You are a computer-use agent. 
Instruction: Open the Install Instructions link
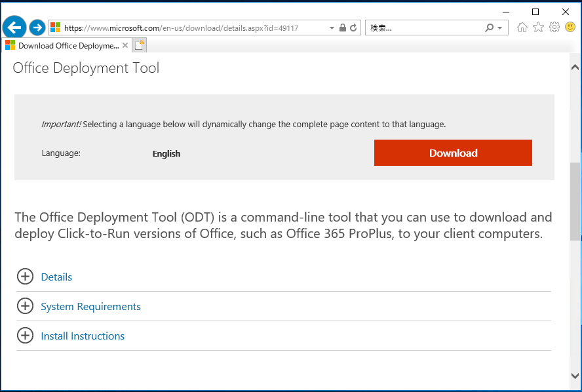pos(83,336)
